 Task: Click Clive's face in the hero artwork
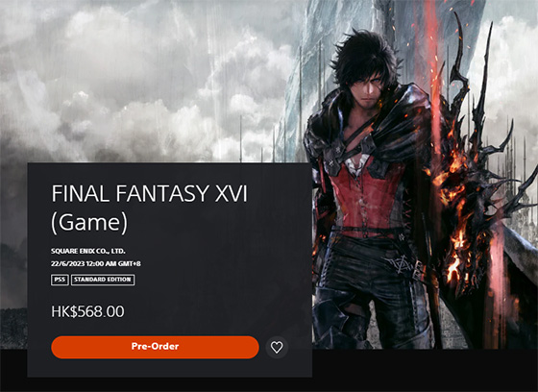coord(370,87)
